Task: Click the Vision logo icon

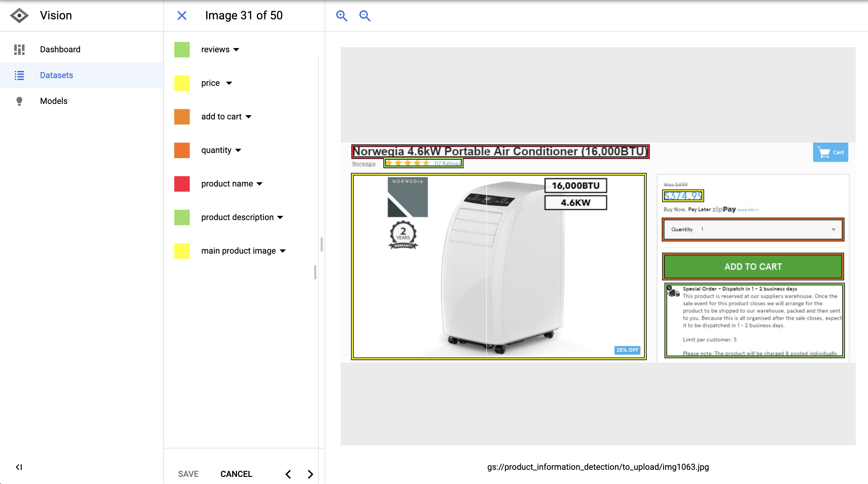Action: tap(19, 15)
